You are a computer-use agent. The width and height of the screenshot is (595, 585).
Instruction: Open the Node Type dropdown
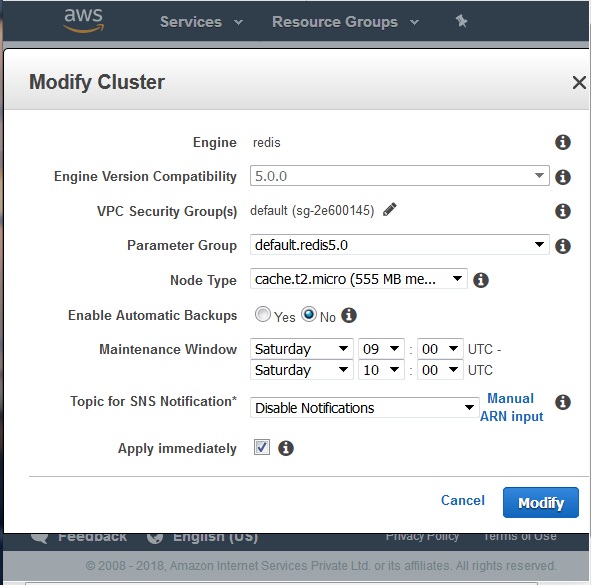pos(359,279)
